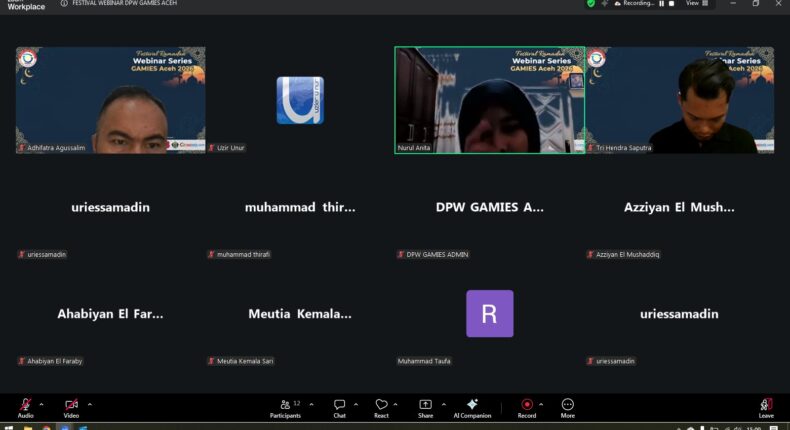
Task: Select Tri Hendra Saputra's video tile
Action: (680, 100)
